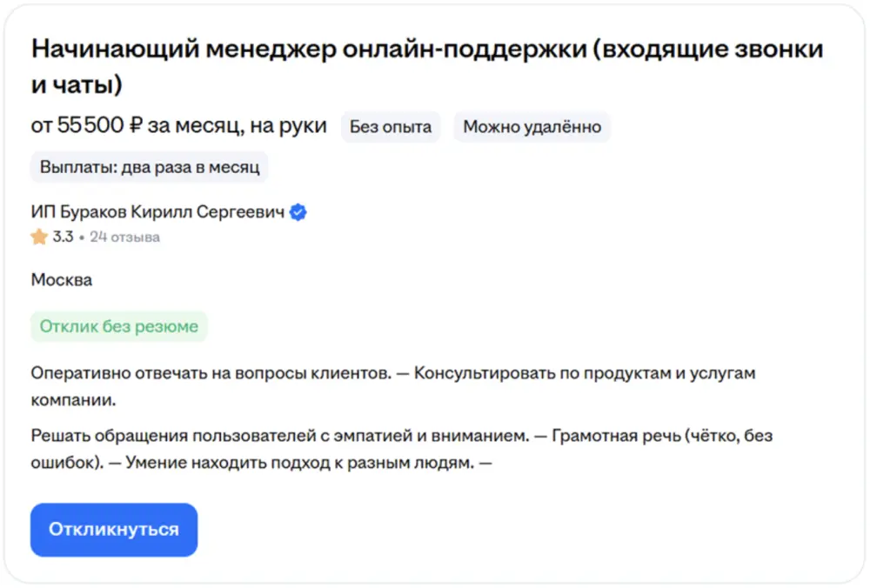Click the green Отклик без резюме label
This screenshot has height=588, width=870.
119,327
